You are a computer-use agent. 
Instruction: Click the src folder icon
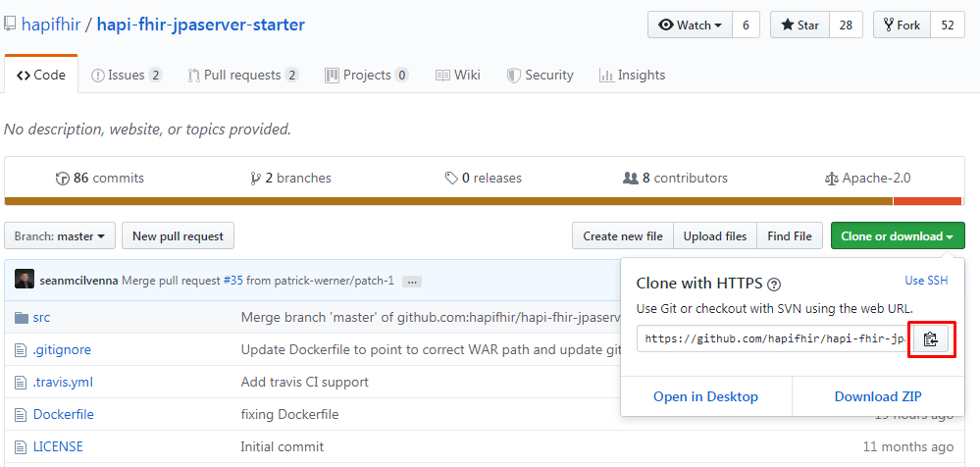22,317
